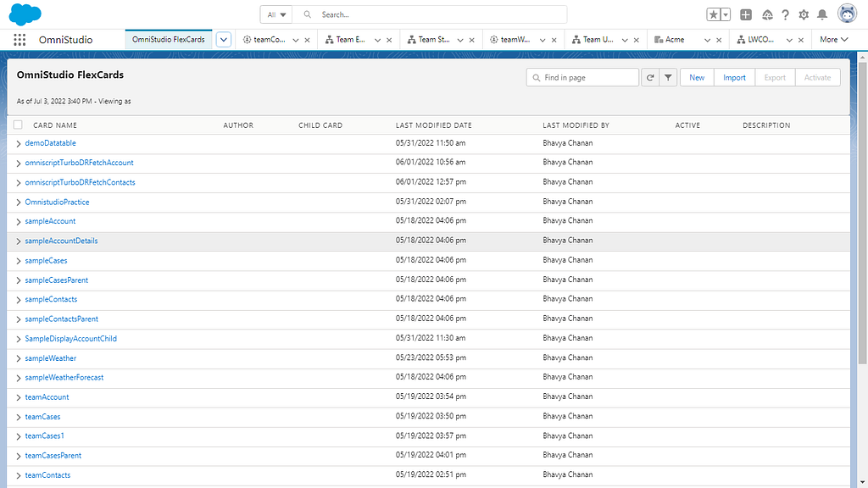Open the Help question mark icon
The image size is (868, 488).
(785, 15)
